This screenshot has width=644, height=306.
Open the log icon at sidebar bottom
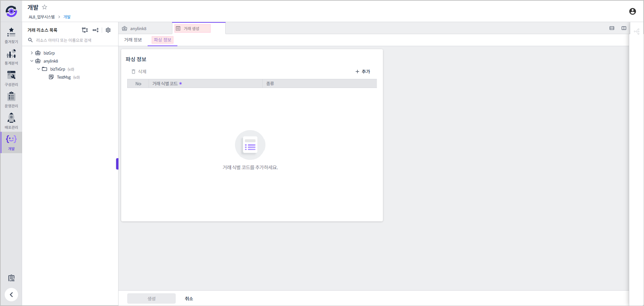coord(11,278)
